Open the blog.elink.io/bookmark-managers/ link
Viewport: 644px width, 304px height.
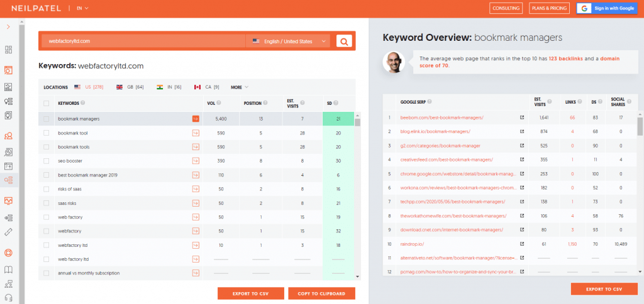tap(435, 132)
